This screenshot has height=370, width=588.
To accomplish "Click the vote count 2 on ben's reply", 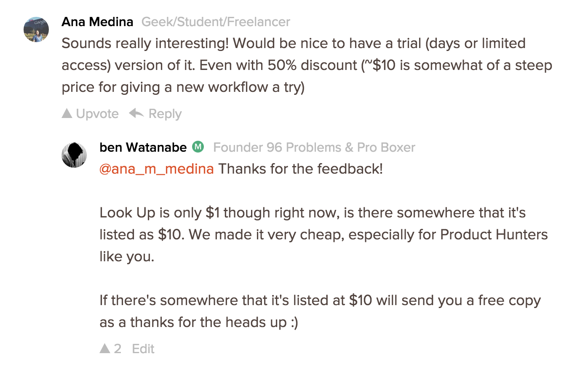I will point(118,349).
